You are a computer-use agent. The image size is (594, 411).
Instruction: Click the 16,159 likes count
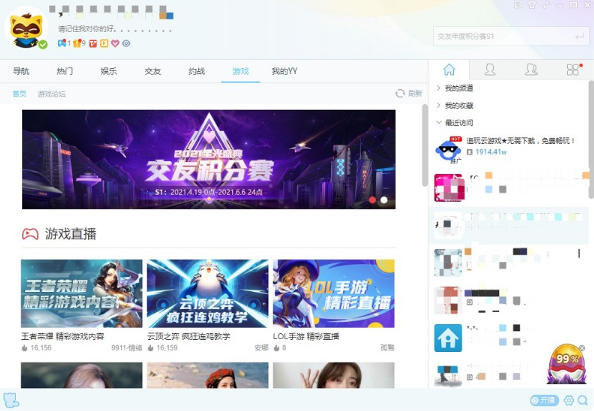(167, 348)
